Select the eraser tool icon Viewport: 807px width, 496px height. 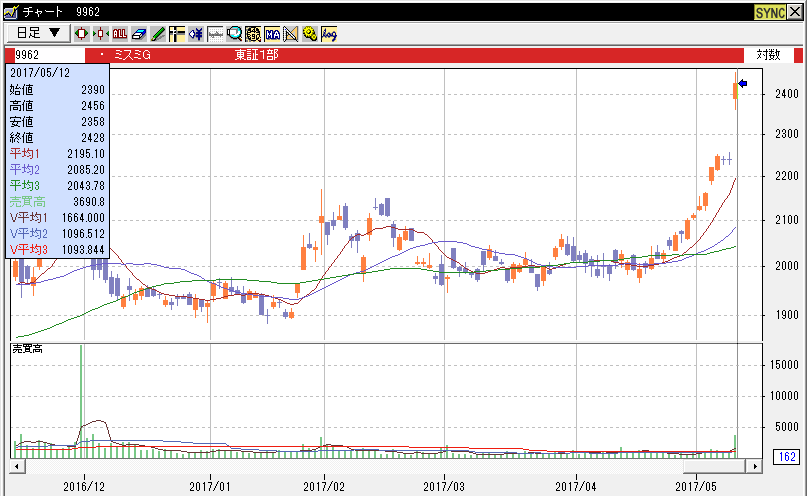click(138, 33)
